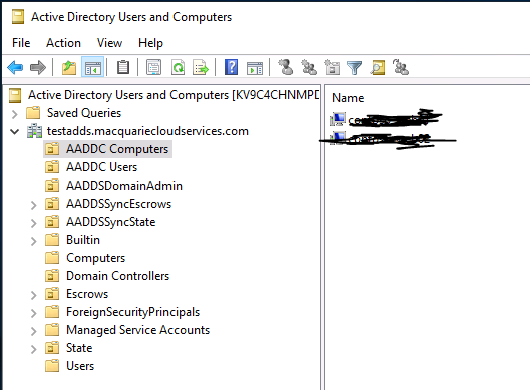Click the Users container folder icon
530x390 pixels.
point(52,366)
